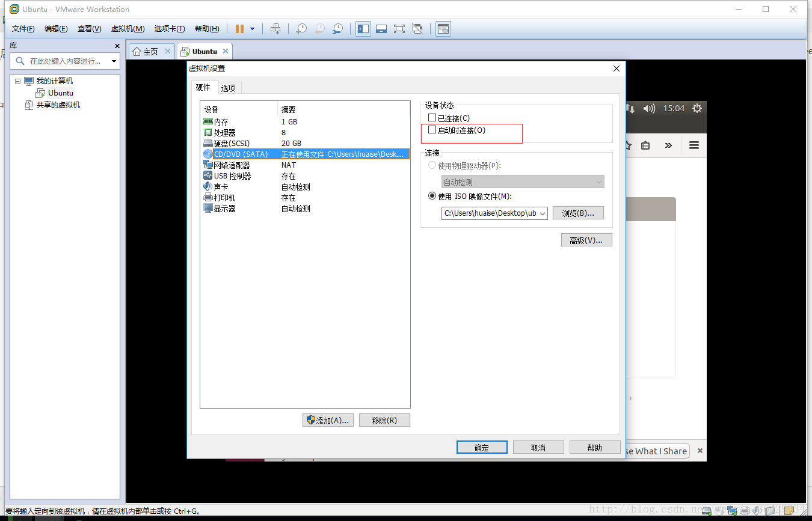Screen dimensions: 812x521
Task: Select the 声卡 device row
Action: (x=305, y=187)
